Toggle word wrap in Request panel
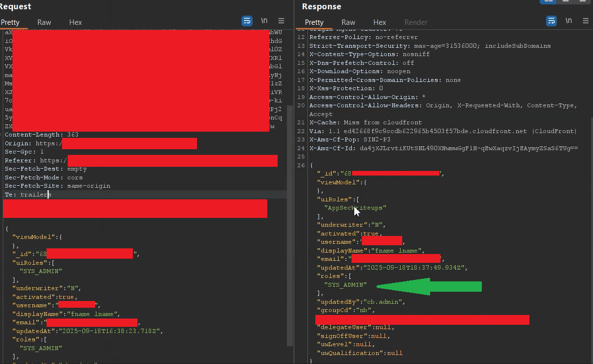The height and width of the screenshot is (364, 593). pos(247,21)
